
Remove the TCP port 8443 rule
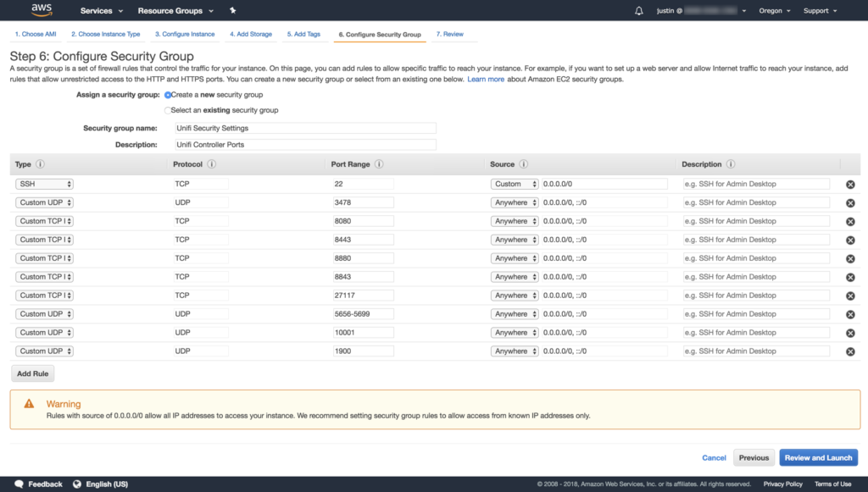tap(850, 240)
